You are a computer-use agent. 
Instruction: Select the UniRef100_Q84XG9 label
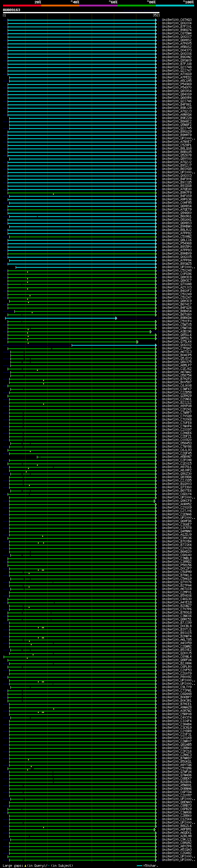(177, 94)
